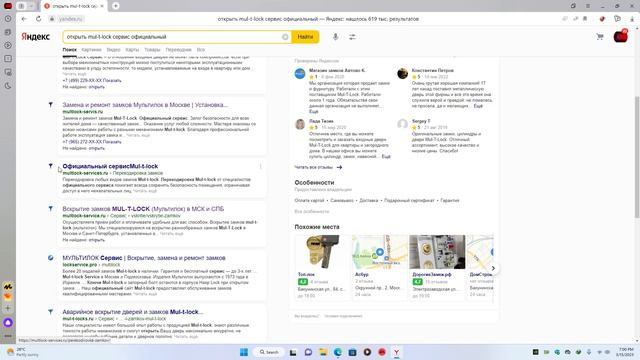Open the Официальный сервис Mul-t-lock result
The height and width of the screenshot is (360, 640).
coord(110,166)
